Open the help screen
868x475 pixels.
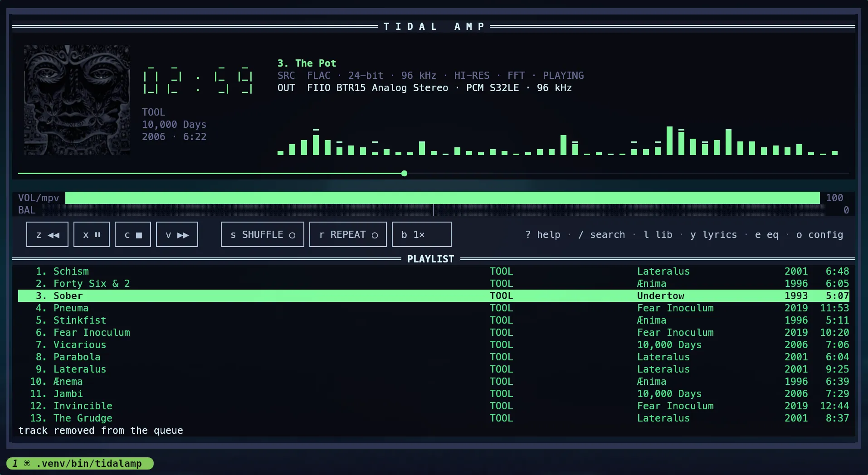tap(543, 235)
